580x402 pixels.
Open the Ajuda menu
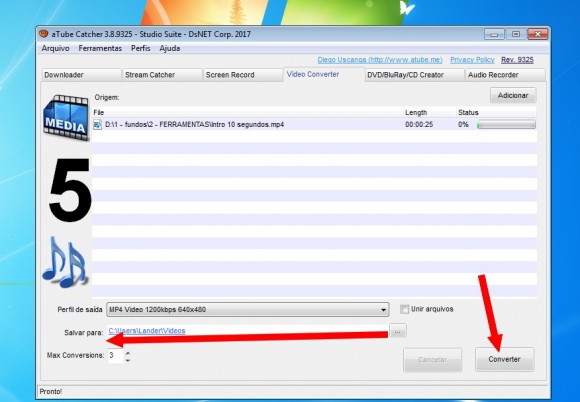170,48
